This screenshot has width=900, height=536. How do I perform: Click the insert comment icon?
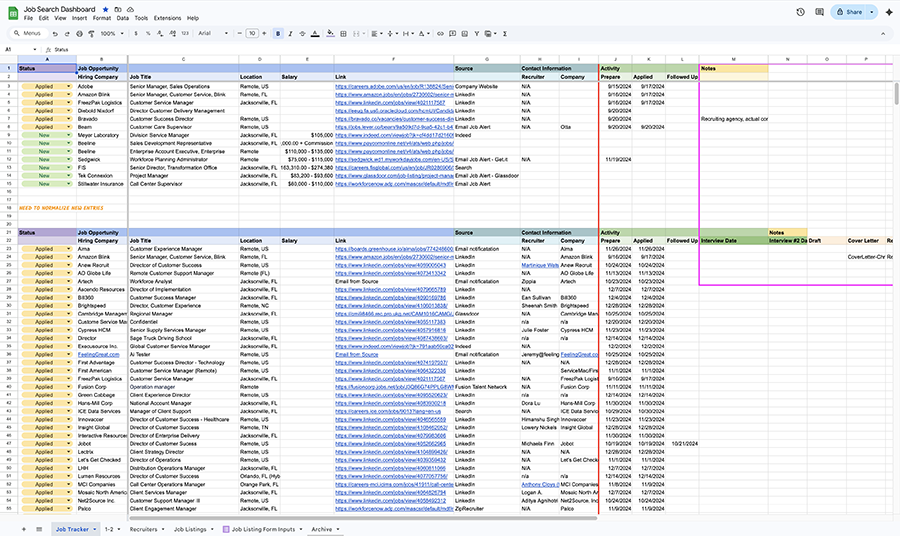pyautogui.click(x=452, y=34)
